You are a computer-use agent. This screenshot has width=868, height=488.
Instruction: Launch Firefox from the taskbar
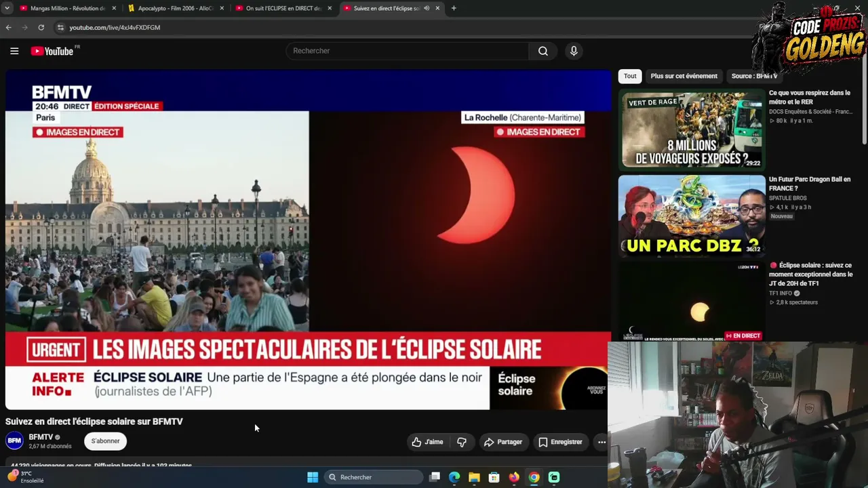514,477
